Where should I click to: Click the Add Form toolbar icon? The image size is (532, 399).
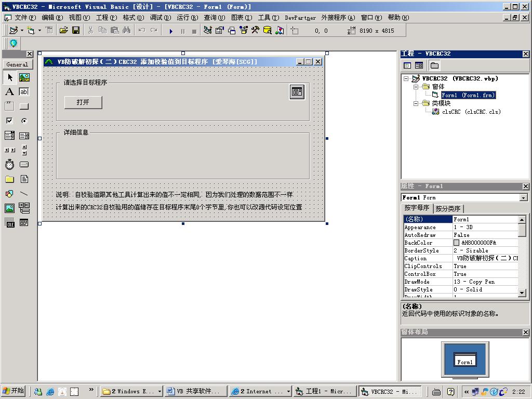click(31, 31)
